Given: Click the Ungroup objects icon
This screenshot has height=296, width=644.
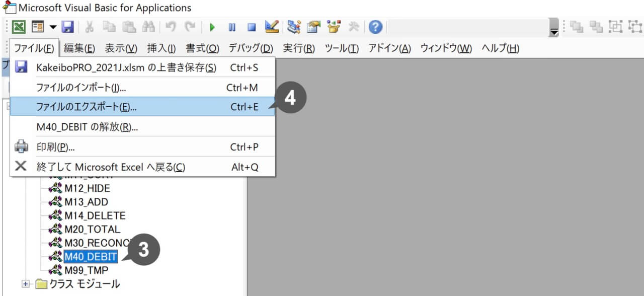Looking at the screenshot, I should [x=634, y=27].
